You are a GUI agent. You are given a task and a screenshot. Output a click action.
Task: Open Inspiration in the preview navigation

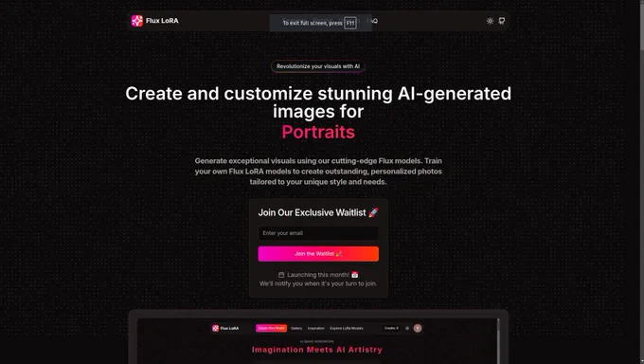(315, 328)
